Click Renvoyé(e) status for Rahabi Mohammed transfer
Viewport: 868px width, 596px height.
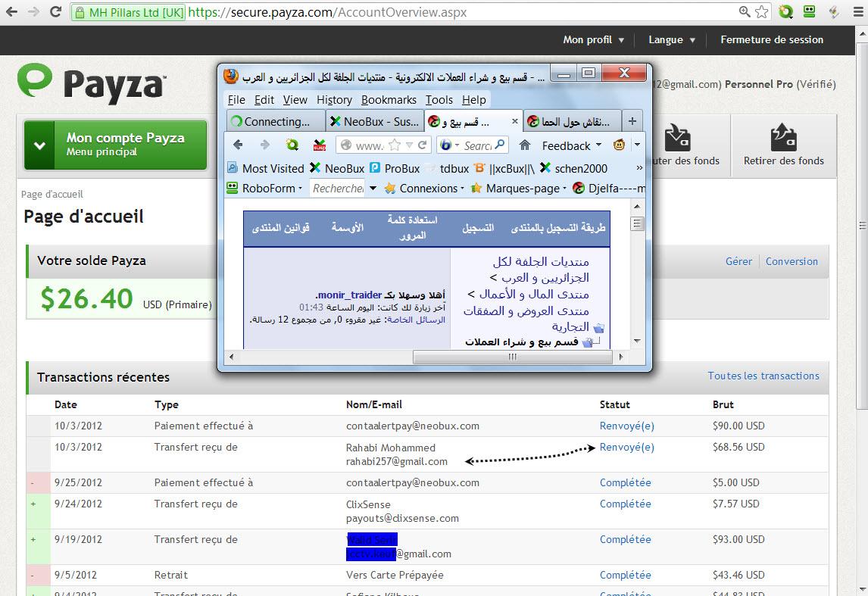[x=626, y=447]
